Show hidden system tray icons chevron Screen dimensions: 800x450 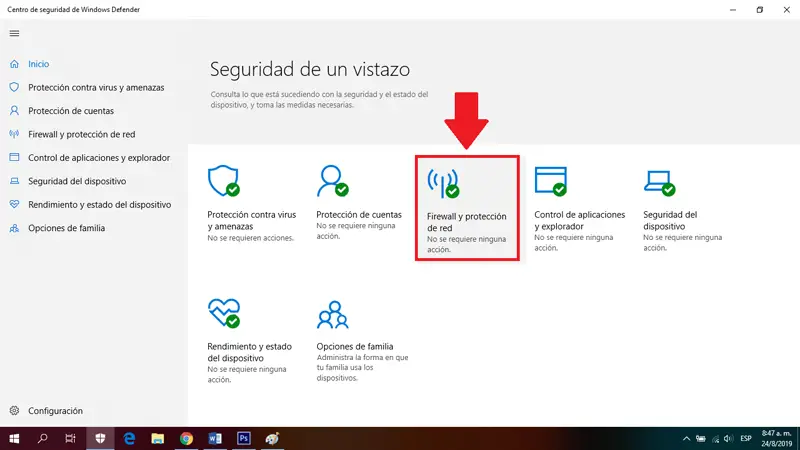coord(686,439)
